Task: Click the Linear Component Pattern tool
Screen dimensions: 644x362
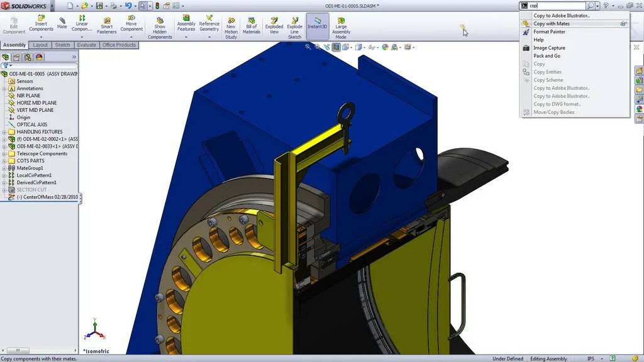Action: coord(82,23)
